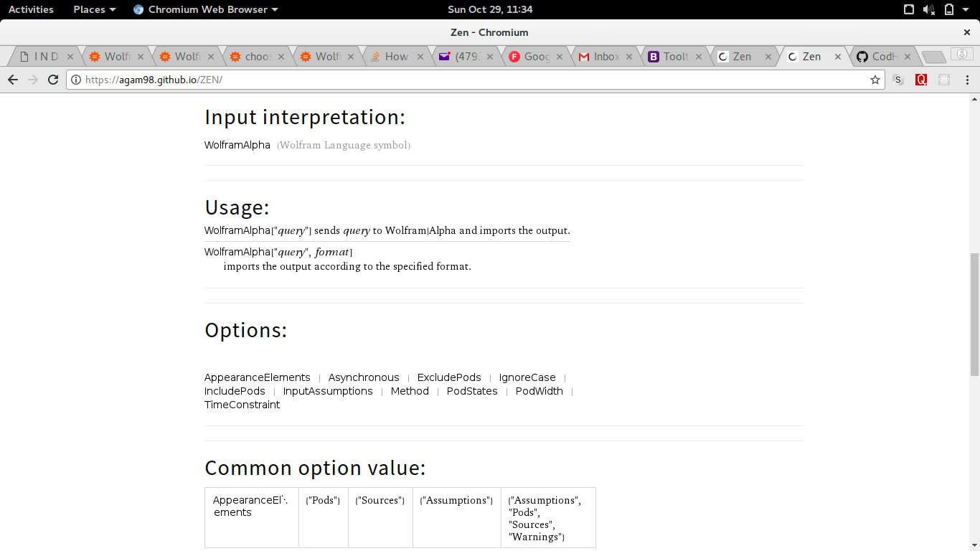Go back to the previous page

pos(12,80)
